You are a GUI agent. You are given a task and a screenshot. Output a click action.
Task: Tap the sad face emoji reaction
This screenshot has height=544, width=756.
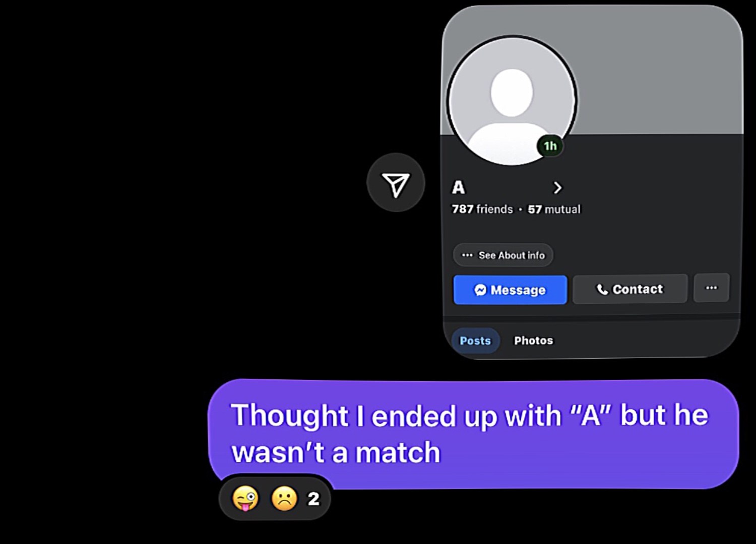[284, 498]
